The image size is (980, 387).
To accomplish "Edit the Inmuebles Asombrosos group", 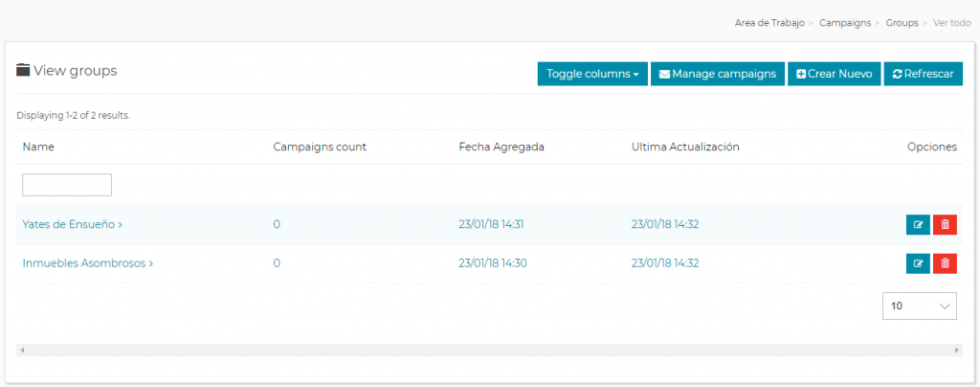I will click(x=918, y=263).
